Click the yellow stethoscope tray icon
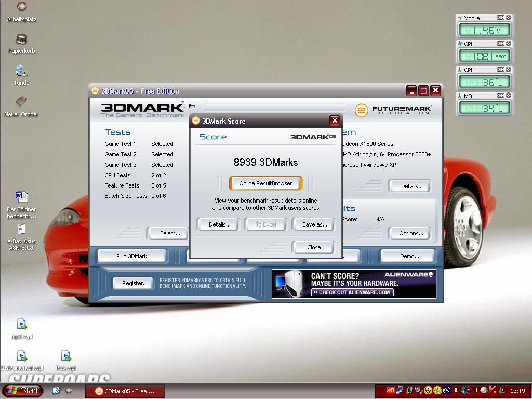 click(x=428, y=391)
